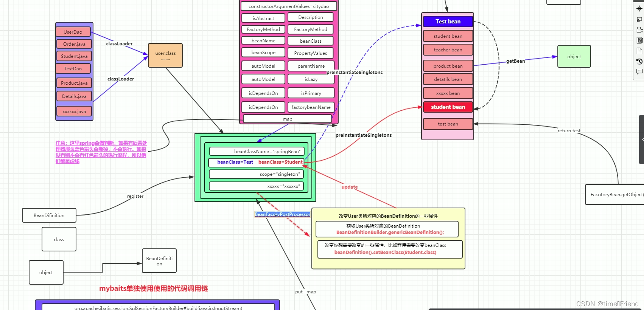This screenshot has height=310, width=644.
Task: Select the beanScope property box
Action: point(263,53)
